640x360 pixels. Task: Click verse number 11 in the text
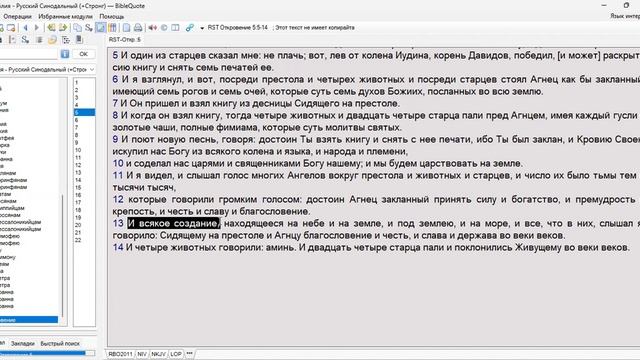click(118, 176)
